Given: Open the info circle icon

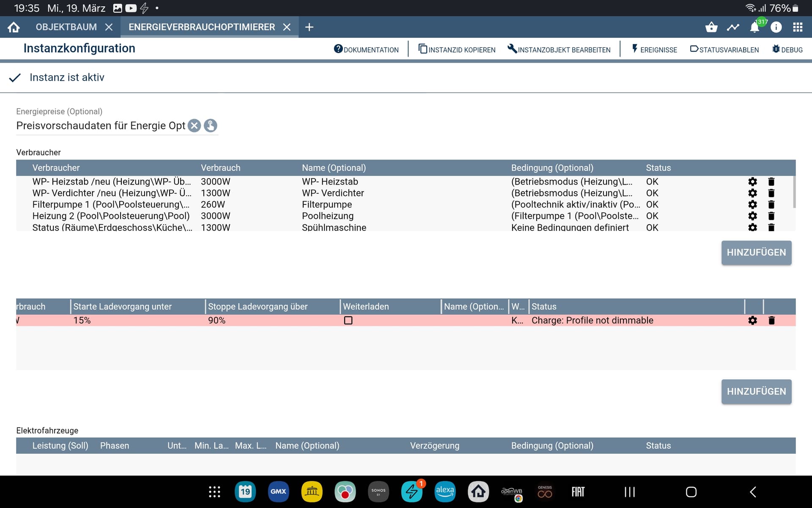Looking at the screenshot, I should pyautogui.click(x=776, y=27).
